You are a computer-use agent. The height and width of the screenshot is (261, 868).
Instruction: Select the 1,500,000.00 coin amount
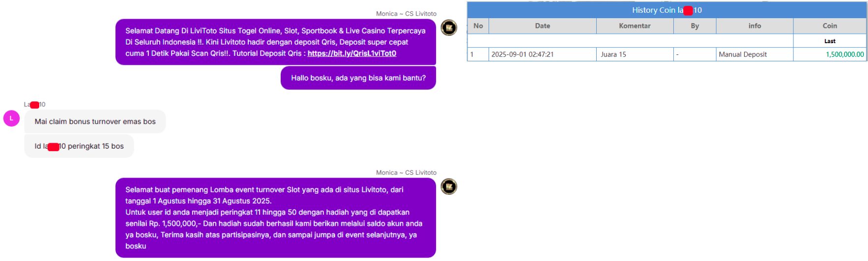[x=845, y=54]
